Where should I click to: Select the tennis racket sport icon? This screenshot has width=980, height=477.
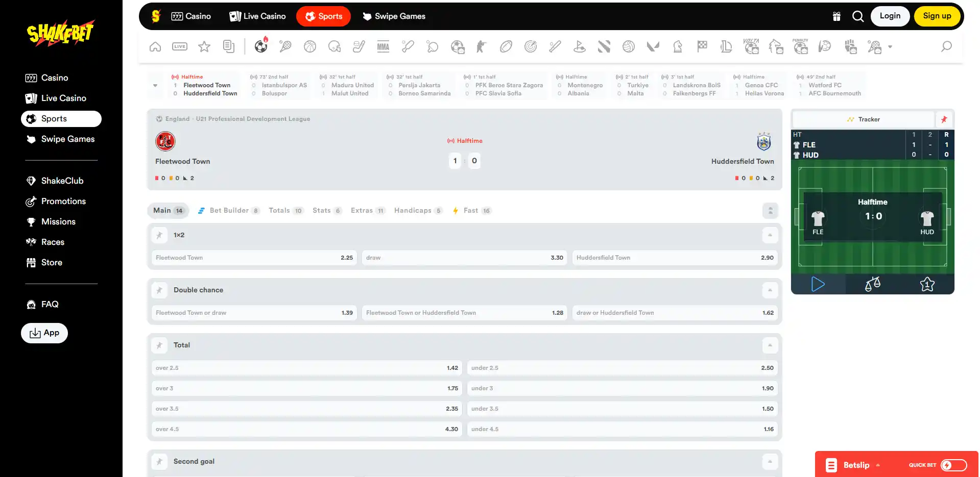tap(285, 47)
